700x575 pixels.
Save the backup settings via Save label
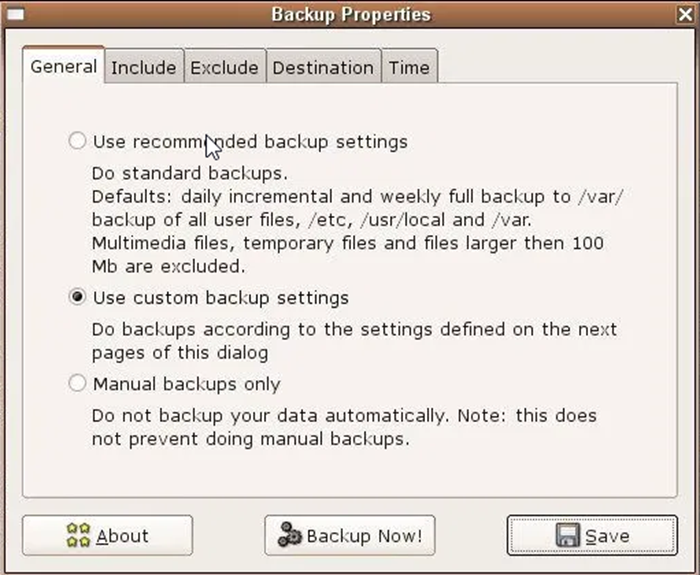point(607,536)
